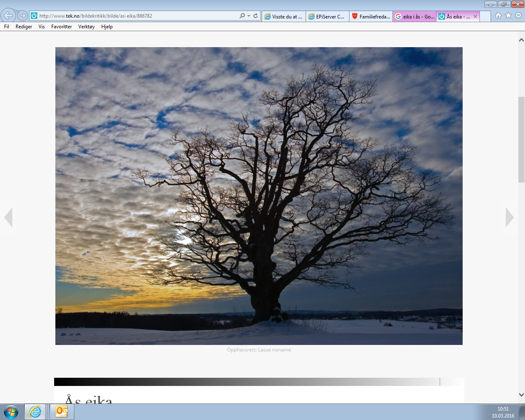The width and height of the screenshot is (525, 420).
Task: Close the Ås eika tab
Action: pyautogui.click(x=475, y=16)
